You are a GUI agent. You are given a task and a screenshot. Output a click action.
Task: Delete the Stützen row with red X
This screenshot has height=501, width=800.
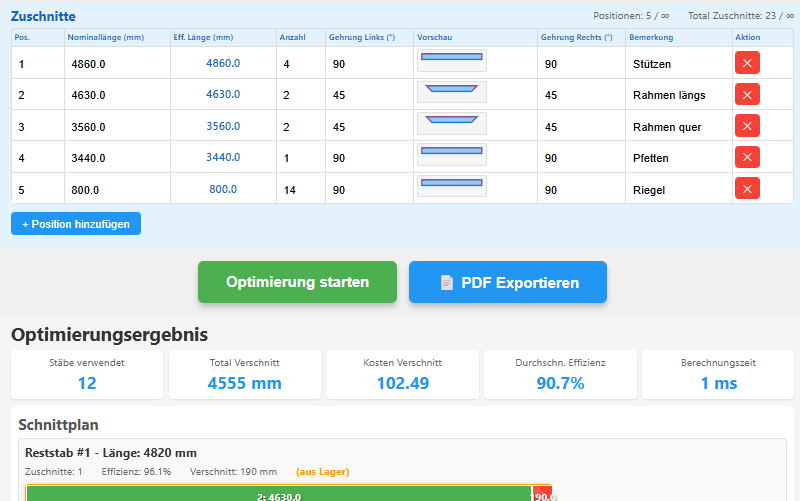(x=747, y=63)
